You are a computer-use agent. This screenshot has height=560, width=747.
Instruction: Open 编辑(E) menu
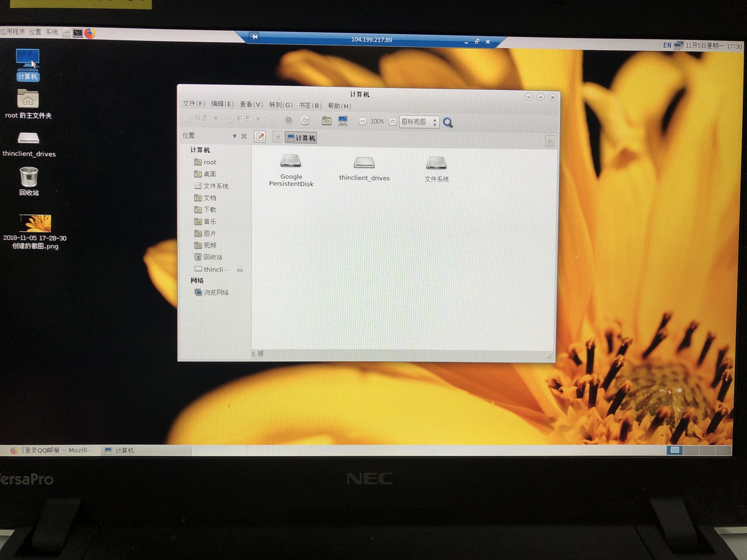222,104
